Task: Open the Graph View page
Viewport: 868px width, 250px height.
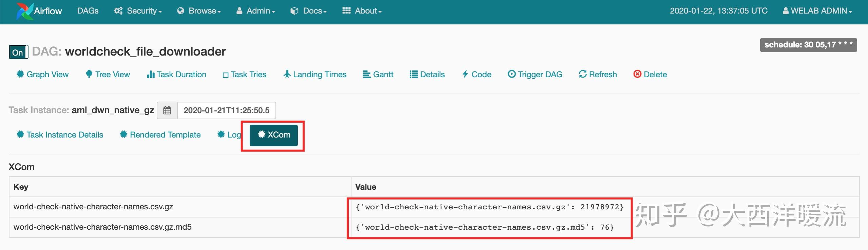Action: pos(43,75)
